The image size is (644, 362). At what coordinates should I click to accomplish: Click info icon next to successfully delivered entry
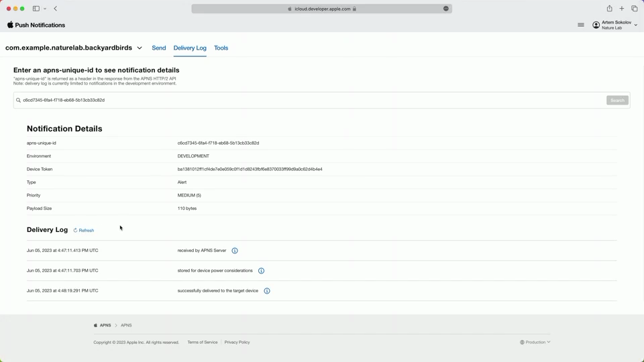coord(267,291)
